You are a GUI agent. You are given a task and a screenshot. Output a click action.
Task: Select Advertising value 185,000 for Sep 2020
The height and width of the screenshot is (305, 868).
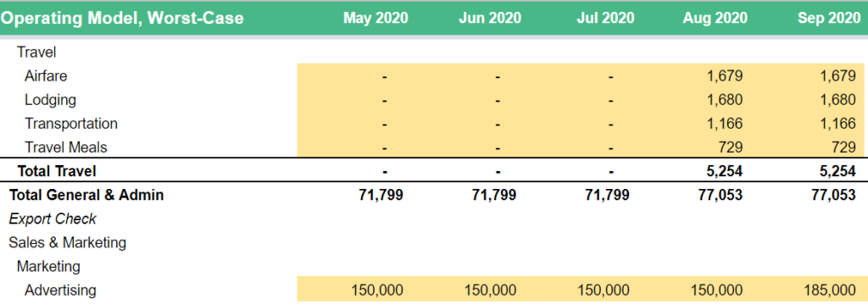click(831, 290)
